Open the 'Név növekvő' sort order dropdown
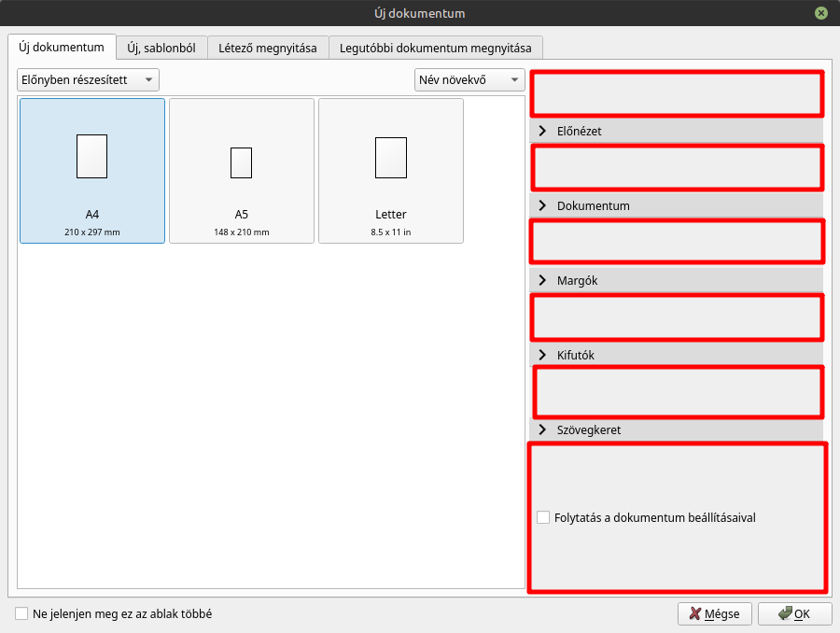 (469, 80)
